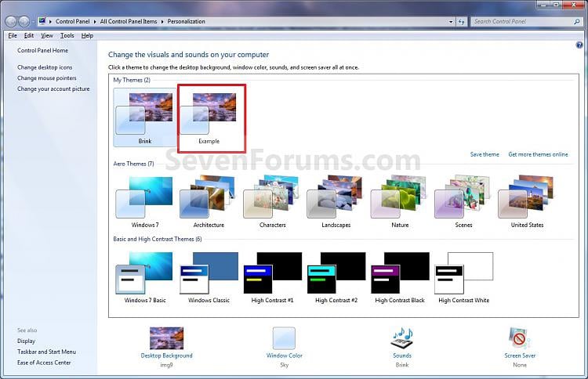Open the Help menu
588x379 pixels.
(87, 35)
